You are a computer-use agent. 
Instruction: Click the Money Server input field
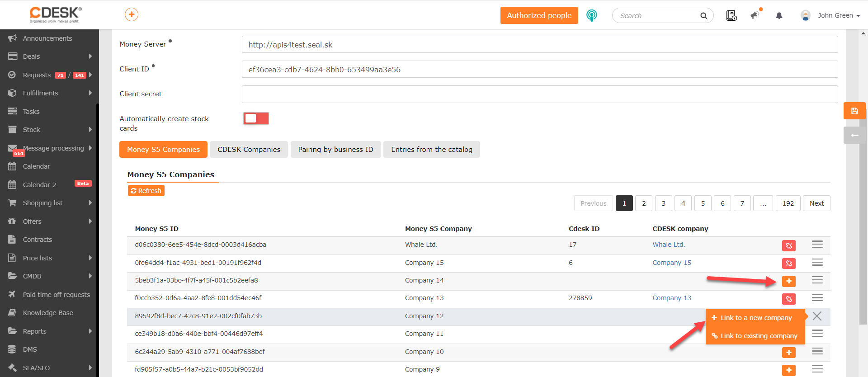pos(540,45)
